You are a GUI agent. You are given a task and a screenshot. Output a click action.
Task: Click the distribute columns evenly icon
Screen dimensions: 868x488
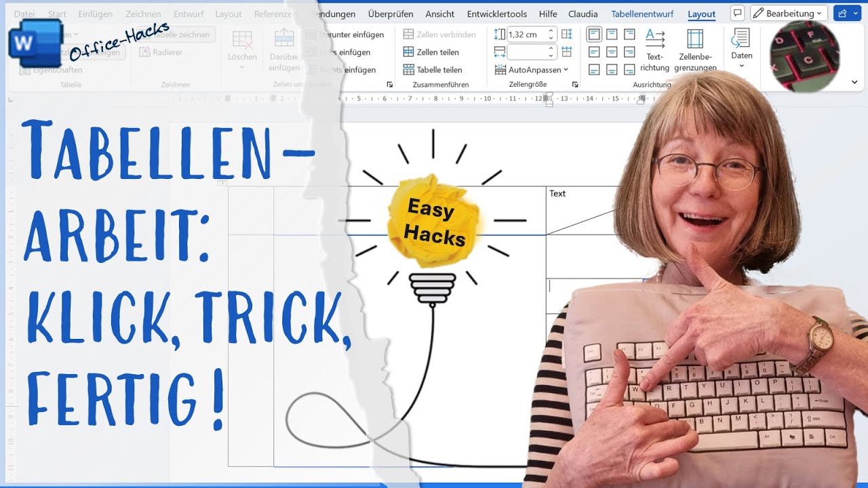tap(567, 52)
